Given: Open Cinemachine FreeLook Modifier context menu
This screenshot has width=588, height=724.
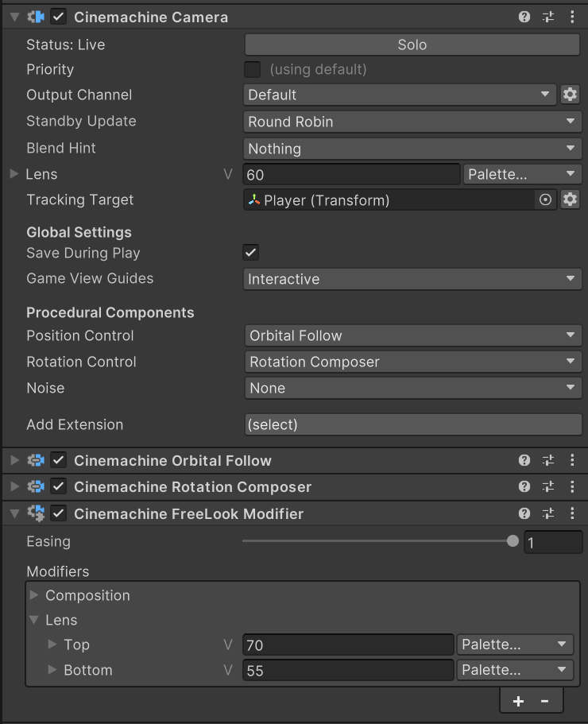Looking at the screenshot, I should click(x=572, y=513).
